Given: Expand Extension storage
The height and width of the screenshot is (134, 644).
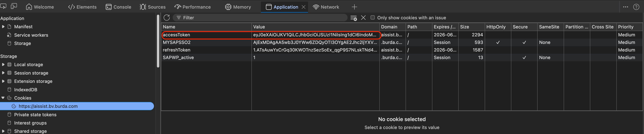Looking at the screenshot, I should point(3,81).
